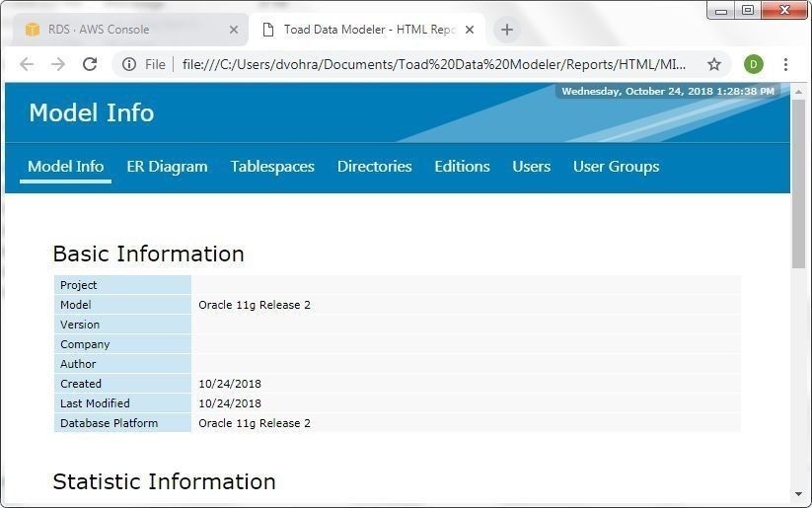Open the Users section

click(x=532, y=167)
